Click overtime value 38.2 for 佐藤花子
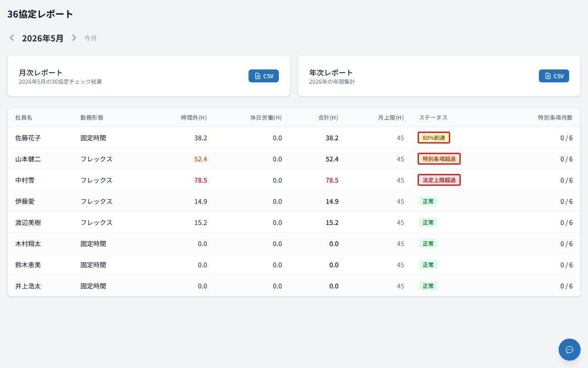The image size is (588, 368). pyautogui.click(x=201, y=138)
